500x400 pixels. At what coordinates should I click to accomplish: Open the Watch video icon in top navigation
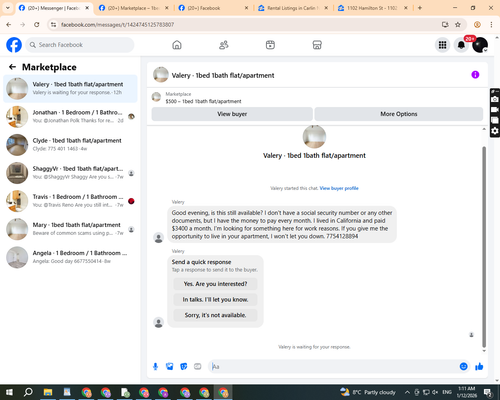(x=270, y=45)
